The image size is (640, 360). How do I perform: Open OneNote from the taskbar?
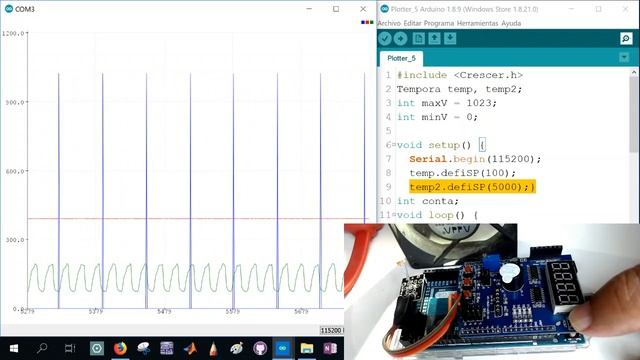pos(330,349)
